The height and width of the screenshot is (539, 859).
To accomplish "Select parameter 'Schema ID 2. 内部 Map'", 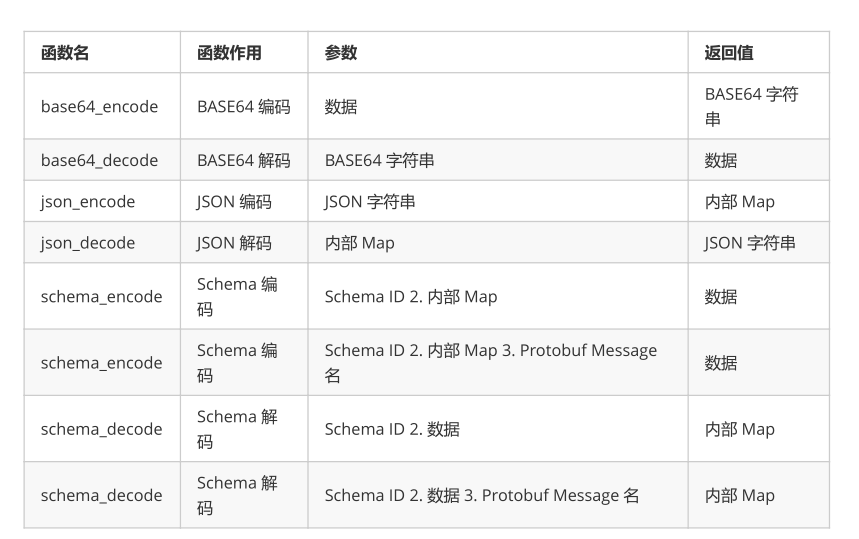I will click(411, 296).
